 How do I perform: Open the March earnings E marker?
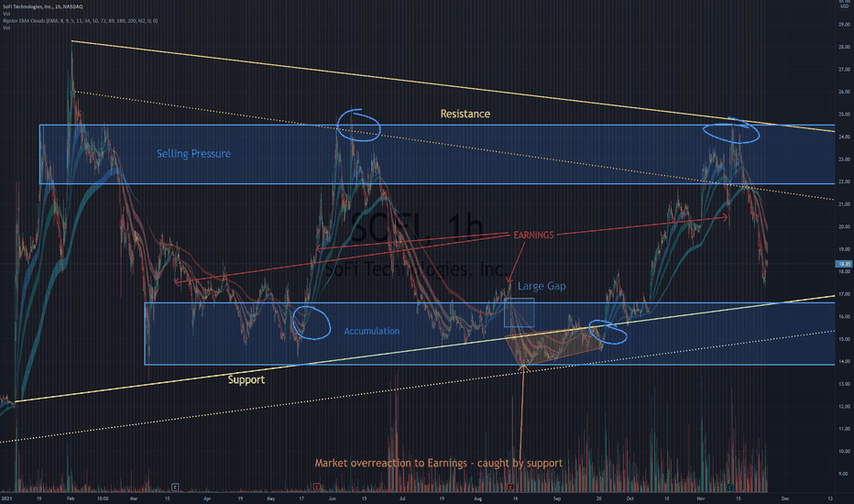coord(175,487)
